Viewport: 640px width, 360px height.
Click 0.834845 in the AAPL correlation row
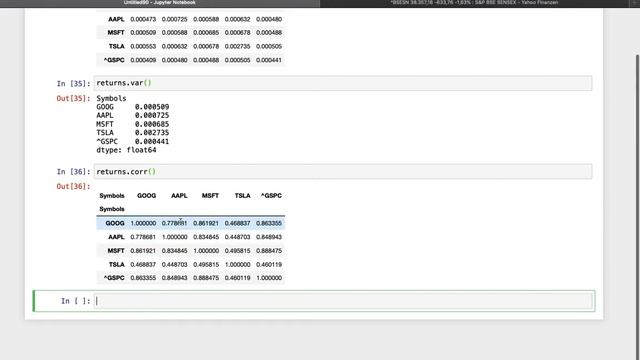[206, 237]
